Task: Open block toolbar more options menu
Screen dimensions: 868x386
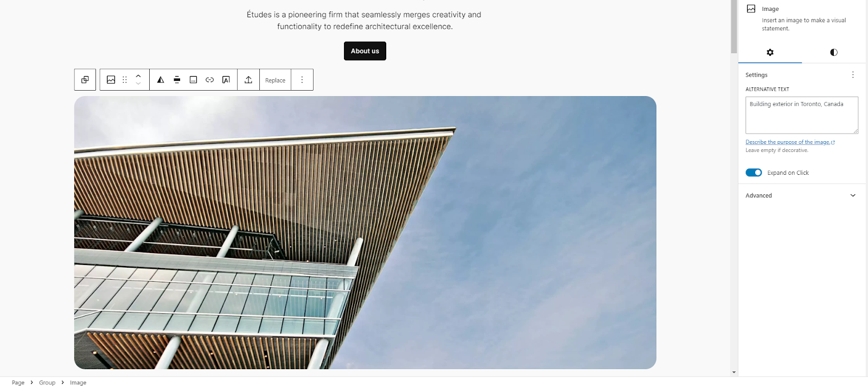Action: click(x=302, y=80)
